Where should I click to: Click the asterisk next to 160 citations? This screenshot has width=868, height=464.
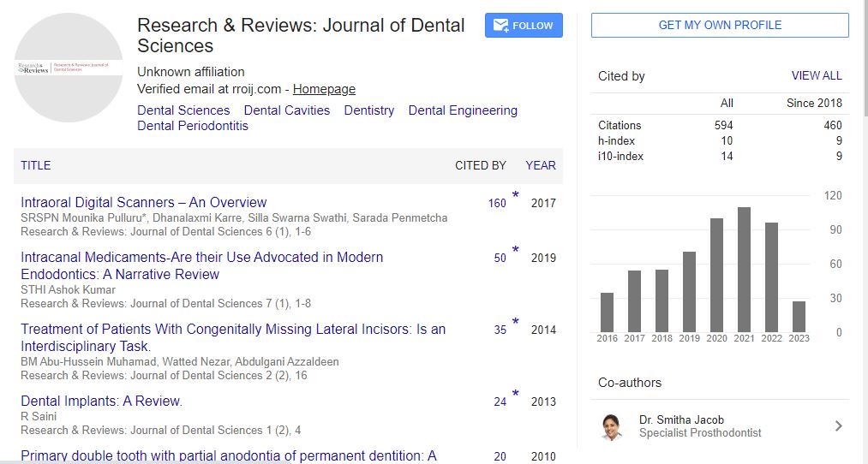(x=516, y=196)
